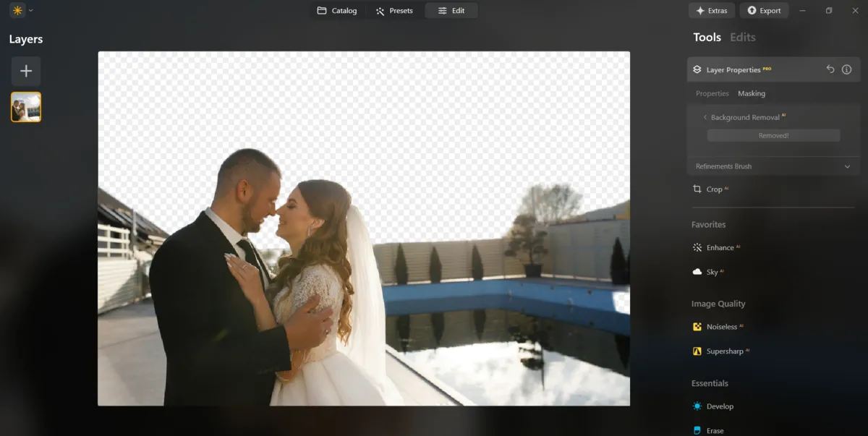Click the Export button

click(x=764, y=10)
